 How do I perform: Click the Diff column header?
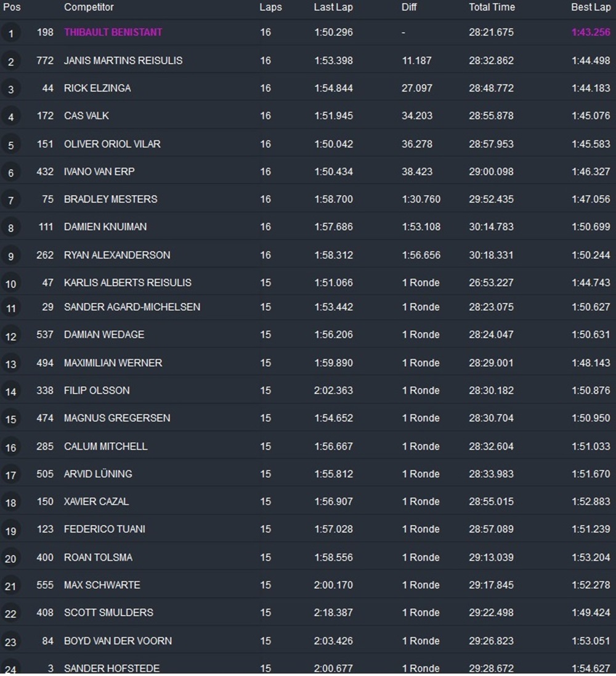(x=409, y=7)
